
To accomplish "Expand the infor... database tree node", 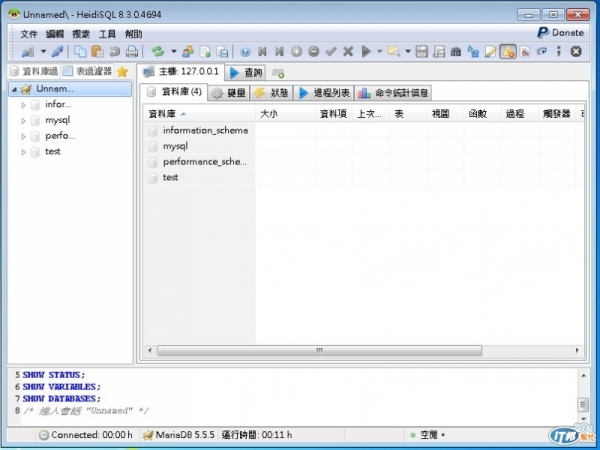I will [23, 105].
